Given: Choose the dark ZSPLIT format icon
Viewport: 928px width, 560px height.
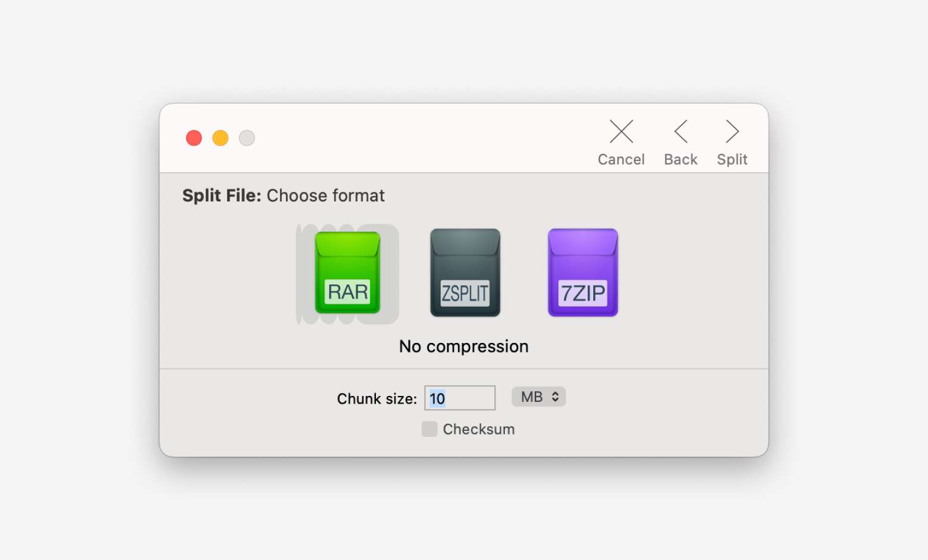Looking at the screenshot, I should 465,273.
